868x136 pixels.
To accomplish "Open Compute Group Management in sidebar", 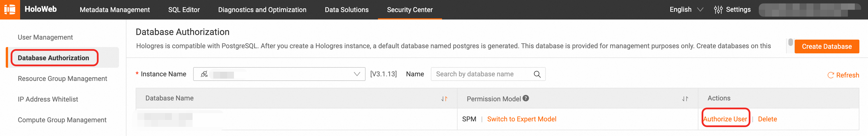I will (62, 120).
